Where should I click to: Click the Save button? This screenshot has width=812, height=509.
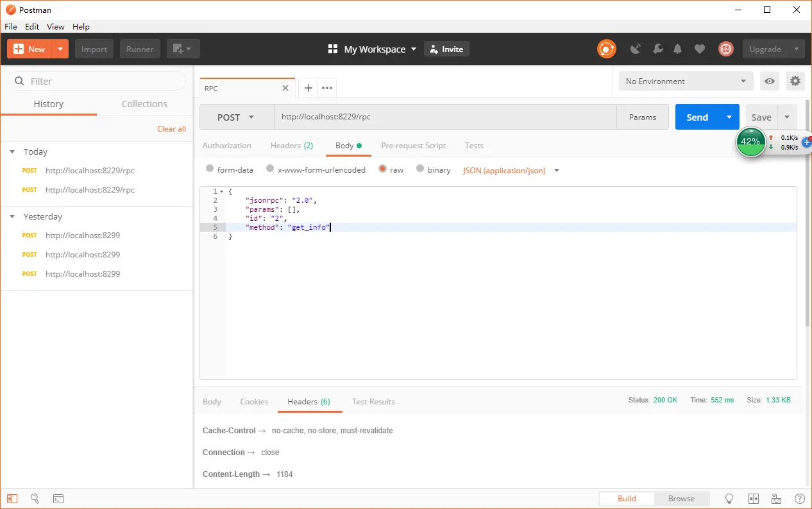tap(761, 117)
